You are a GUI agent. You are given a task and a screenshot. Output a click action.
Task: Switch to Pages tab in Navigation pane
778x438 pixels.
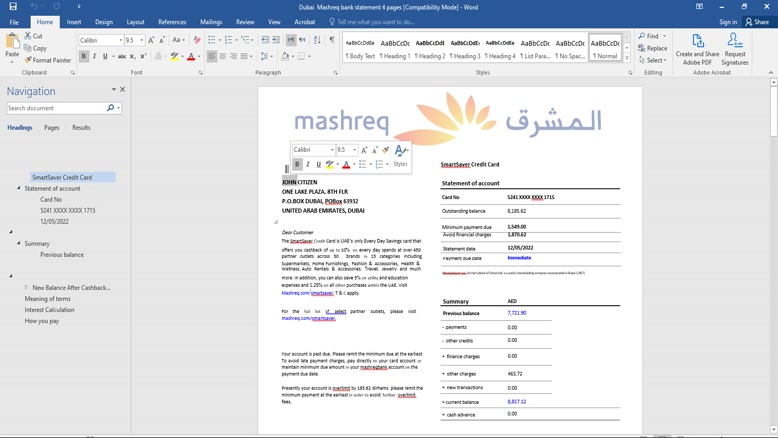[51, 127]
